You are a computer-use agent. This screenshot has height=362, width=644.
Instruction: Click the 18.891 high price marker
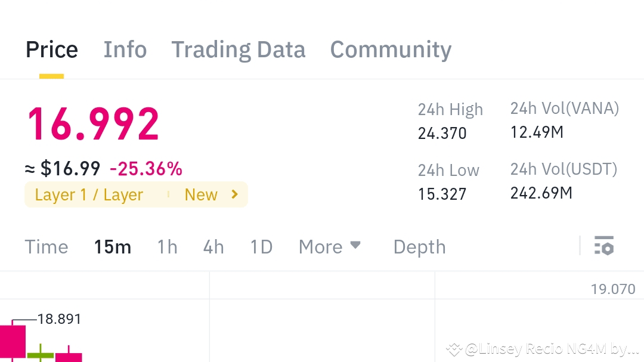click(x=59, y=319)
